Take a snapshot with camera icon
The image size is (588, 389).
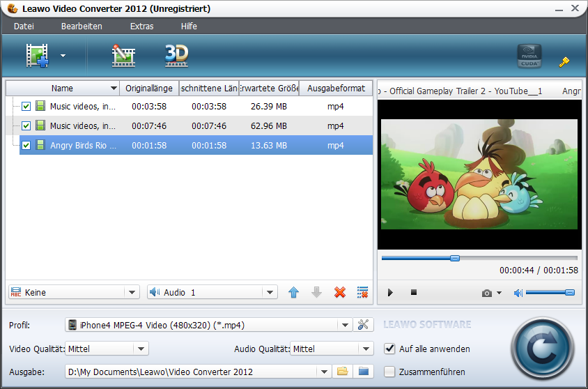point(487,293)
